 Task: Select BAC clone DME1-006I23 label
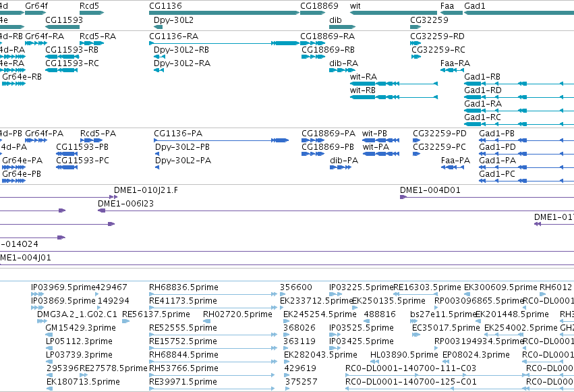[125, 204]
